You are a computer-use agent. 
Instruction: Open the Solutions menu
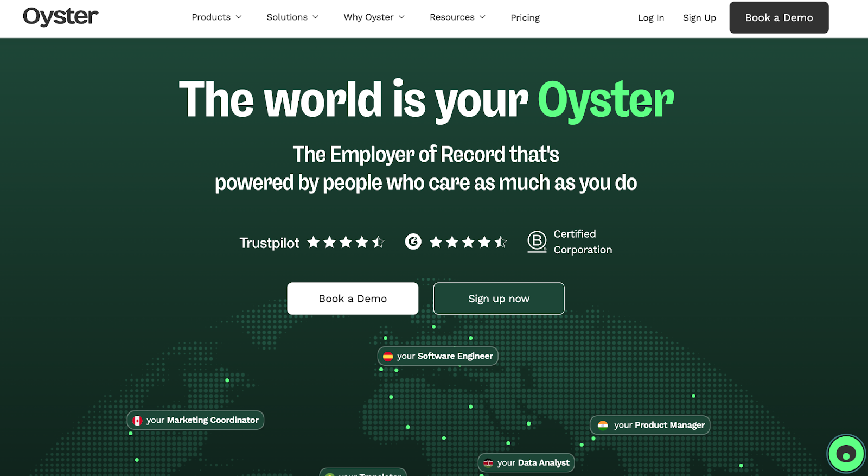point(292,17)
